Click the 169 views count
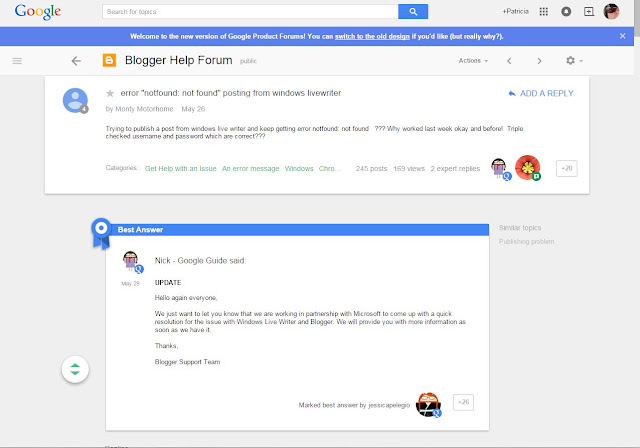Screen dimensions: 640x448 409,169
